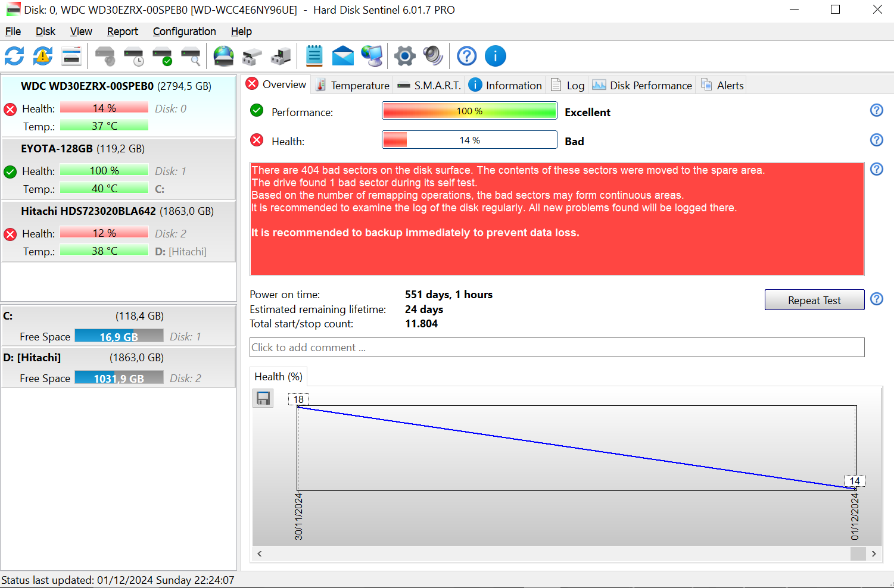
Task: Click the help icon beside red warning box
Action: [x=877, y=169]
